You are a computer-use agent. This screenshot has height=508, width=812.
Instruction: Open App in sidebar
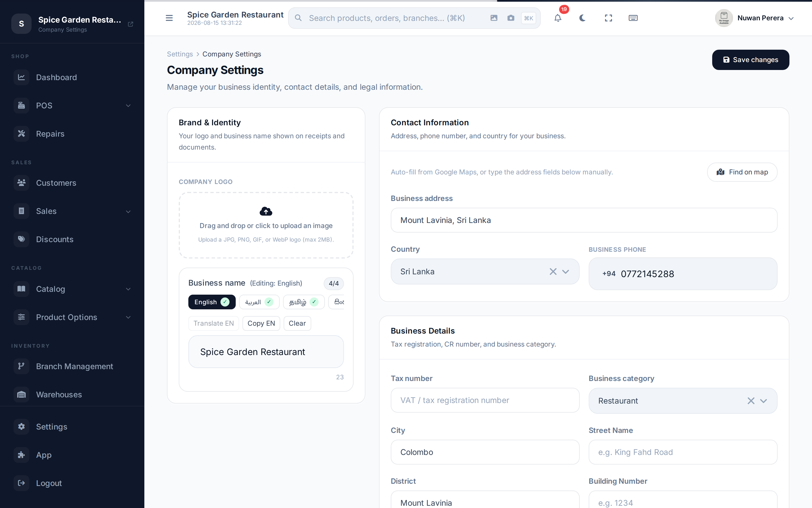coord(72,455)
